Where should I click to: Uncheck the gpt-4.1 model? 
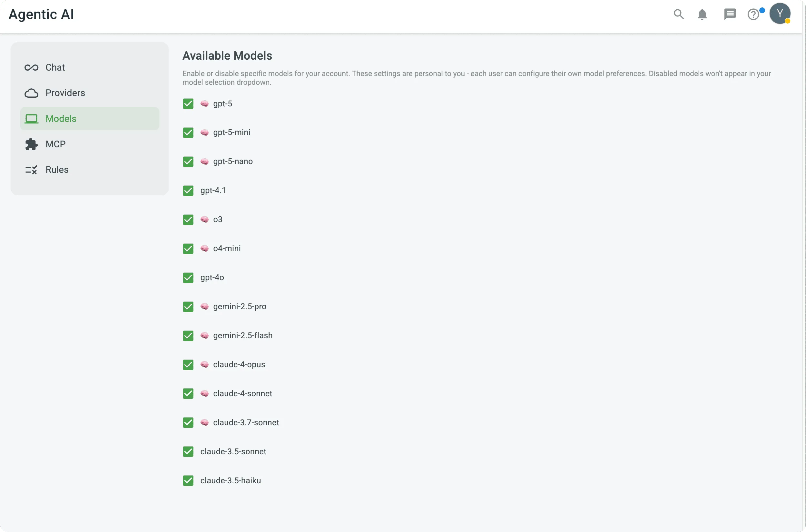coord(188,191)
